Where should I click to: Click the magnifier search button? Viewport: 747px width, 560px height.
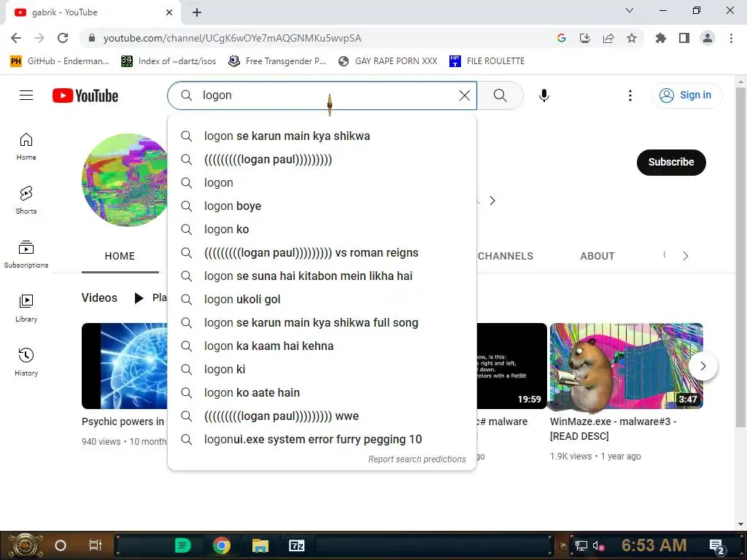[x=500, y=96]
